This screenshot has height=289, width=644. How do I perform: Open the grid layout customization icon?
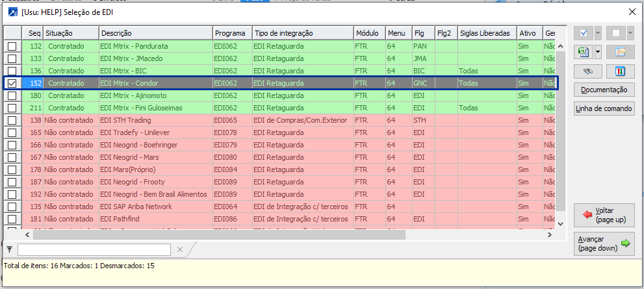(x=621, y=52)
